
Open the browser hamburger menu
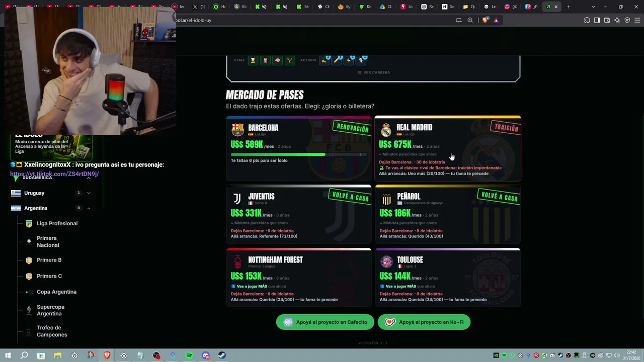click(x=637, y=20)
